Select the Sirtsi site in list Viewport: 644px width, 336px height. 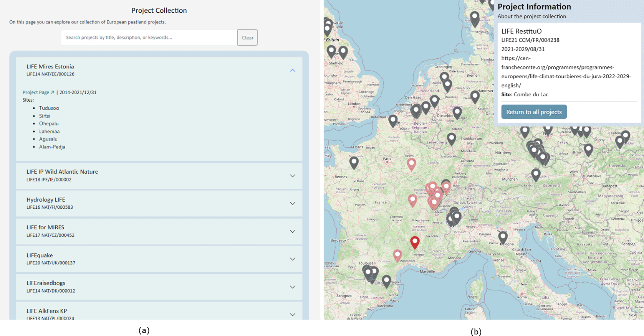click(45, 116)
